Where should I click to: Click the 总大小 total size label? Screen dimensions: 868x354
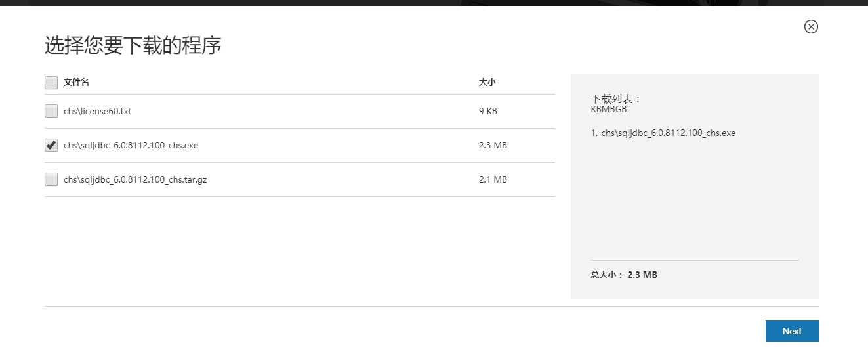click(607, 275)
